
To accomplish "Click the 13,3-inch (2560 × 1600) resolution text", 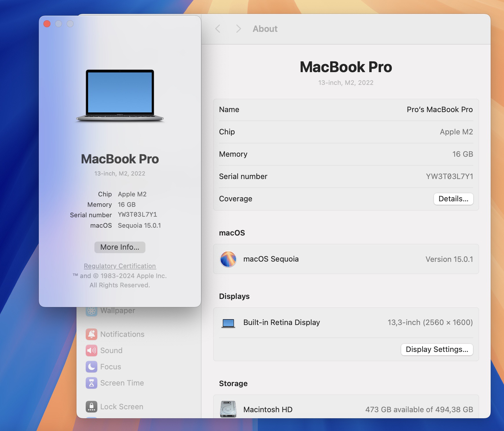I will pos(430,322).
